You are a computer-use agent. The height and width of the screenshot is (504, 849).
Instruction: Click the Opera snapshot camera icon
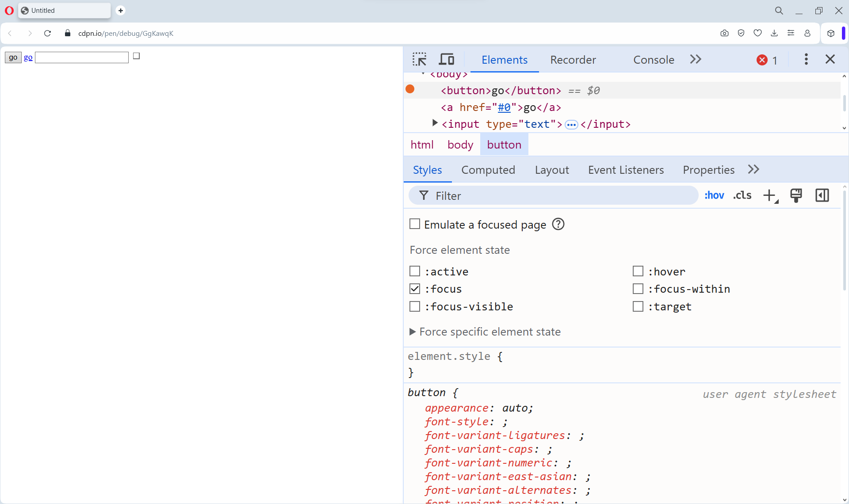tap(724, 33)
